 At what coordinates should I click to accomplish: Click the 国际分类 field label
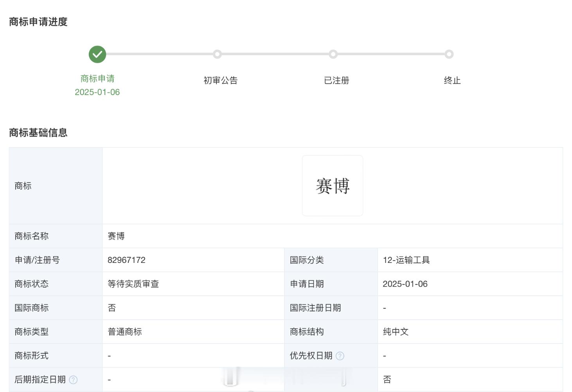307,260
